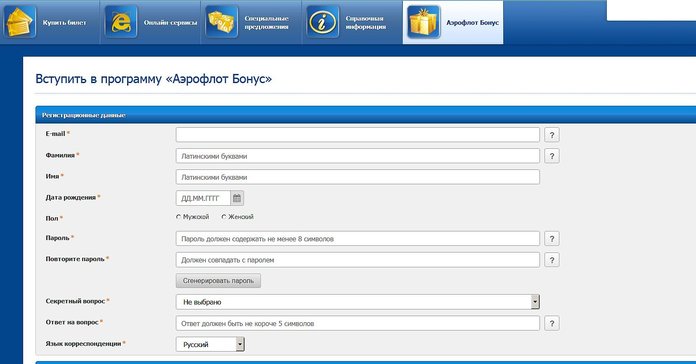Focus the Имя input field
696x364 pixels.
(358, 177)
